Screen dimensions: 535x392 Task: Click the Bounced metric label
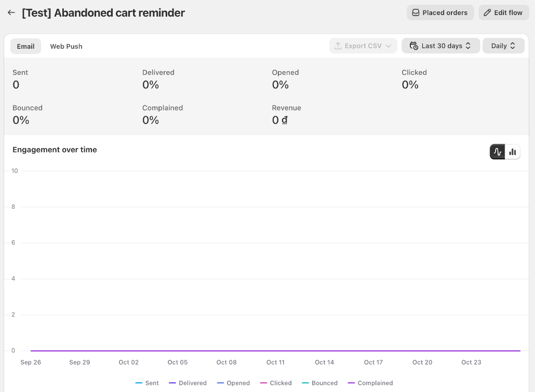(28, 108)
